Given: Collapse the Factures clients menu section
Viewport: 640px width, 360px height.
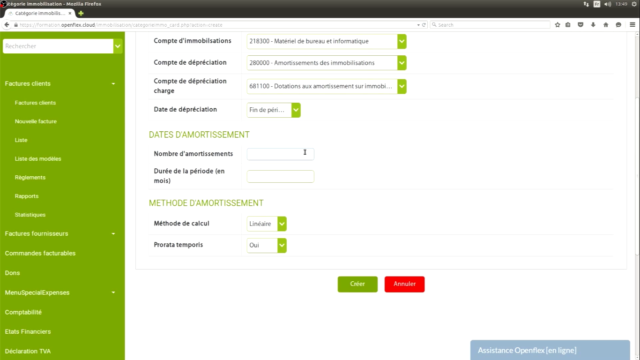Looking at the screenshot, I should [x=113, y=84].
